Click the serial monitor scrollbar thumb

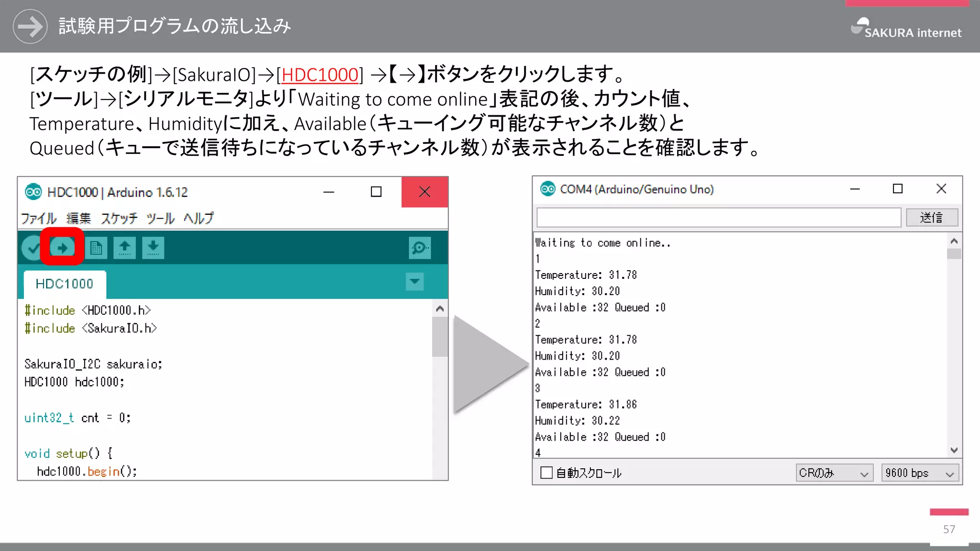click(954, 253)
